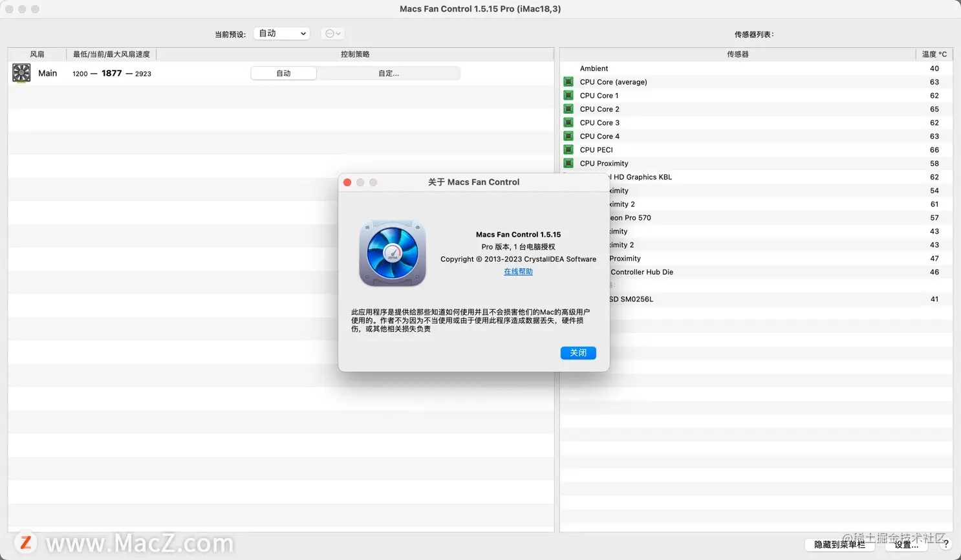Open the 在线帮助 online help link

pos(519,272)
